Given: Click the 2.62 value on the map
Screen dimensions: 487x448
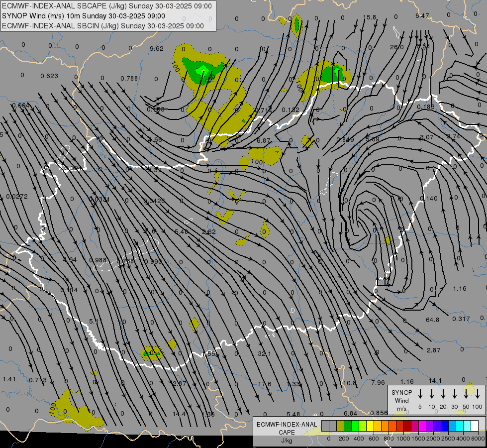Looking at the screenshot, I should pos(209,231).
